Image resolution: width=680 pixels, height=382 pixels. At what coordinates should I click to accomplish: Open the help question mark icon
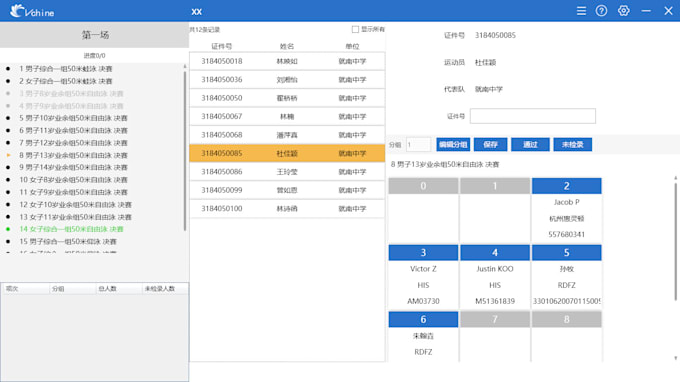tap(602, 11)
